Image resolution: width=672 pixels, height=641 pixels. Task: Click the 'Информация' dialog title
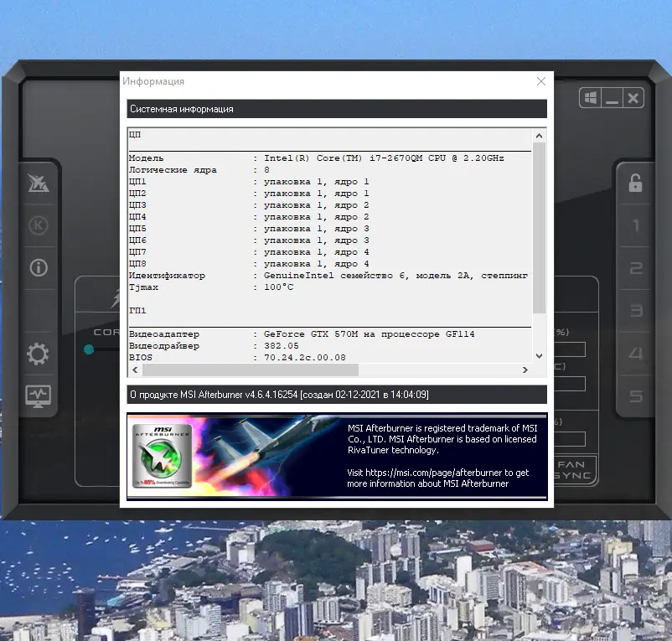point(153,81)
